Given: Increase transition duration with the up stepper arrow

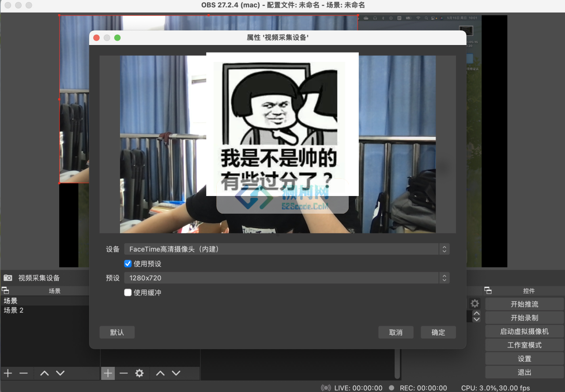Looking at the screenshot, I should coord(476,313).
